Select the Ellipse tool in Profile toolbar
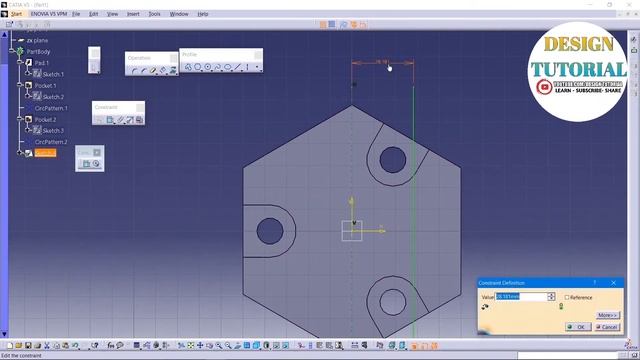The width and height of the screenshot is (640, 360). tap(228, 67)
